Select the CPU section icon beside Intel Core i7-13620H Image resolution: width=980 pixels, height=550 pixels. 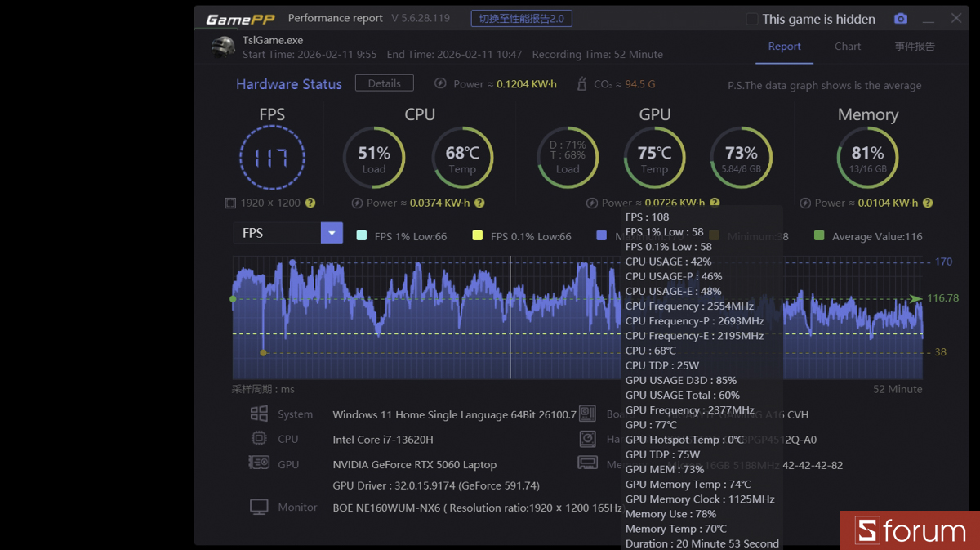coord(260,439)
